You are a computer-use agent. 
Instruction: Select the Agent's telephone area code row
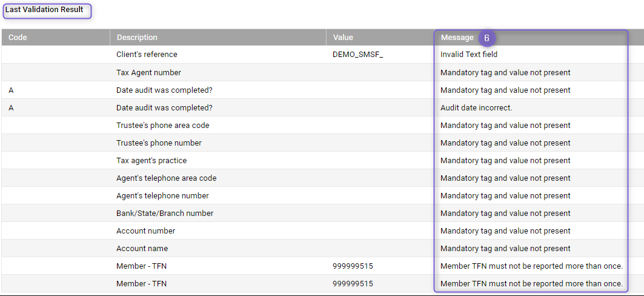click(322, 178)
